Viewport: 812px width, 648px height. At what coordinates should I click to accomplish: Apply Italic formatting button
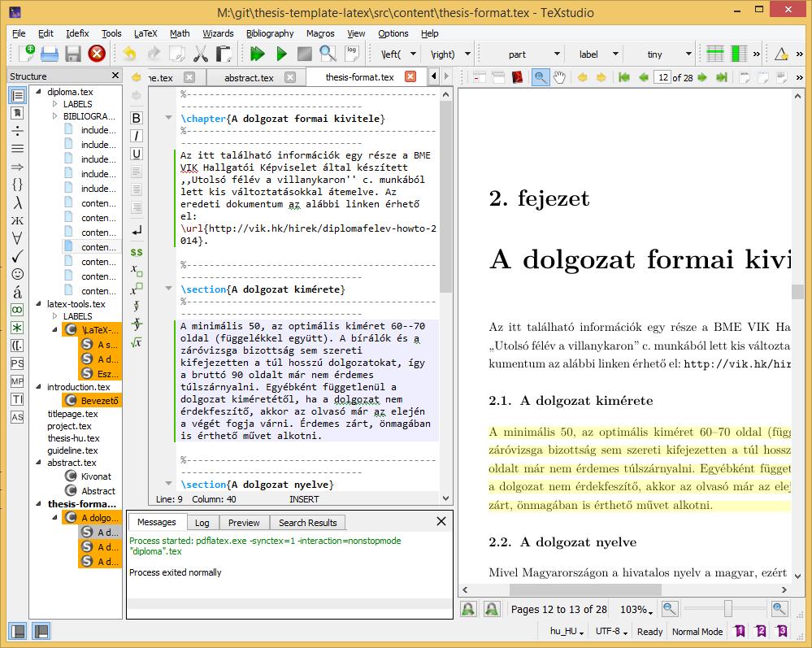(137, 136)
